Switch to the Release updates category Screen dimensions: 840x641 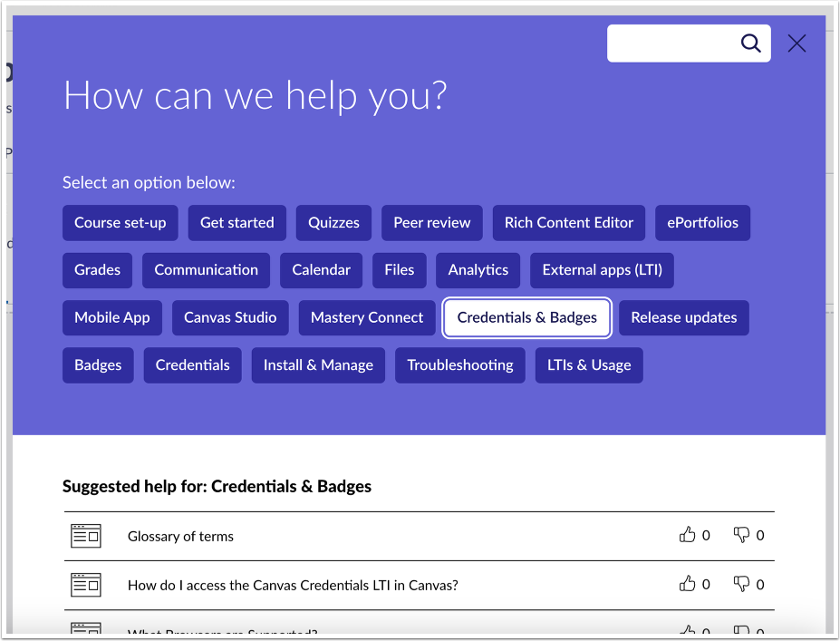(x=683, y=317)
